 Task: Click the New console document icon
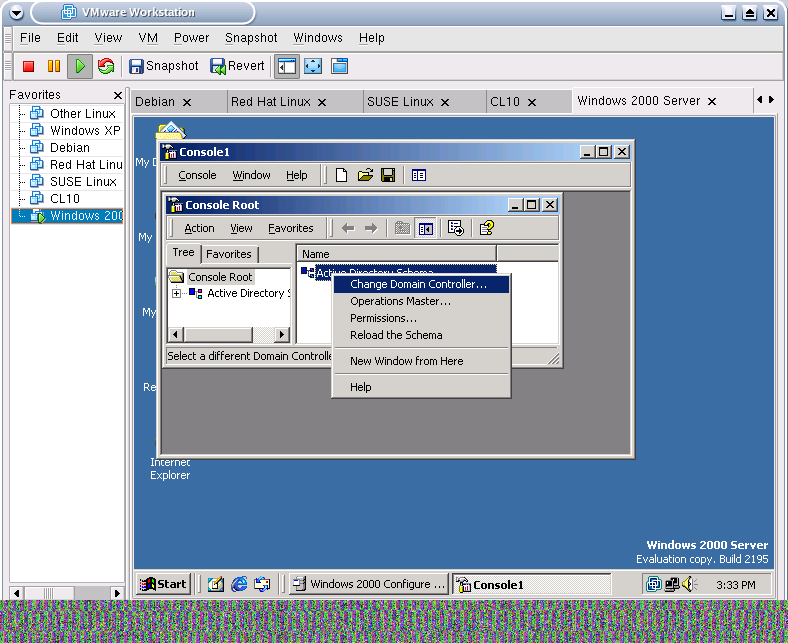pos(341,175)
